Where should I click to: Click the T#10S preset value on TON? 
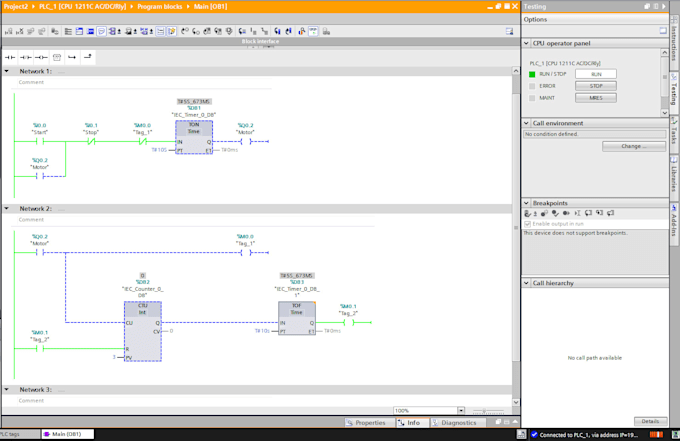(159, 150)
